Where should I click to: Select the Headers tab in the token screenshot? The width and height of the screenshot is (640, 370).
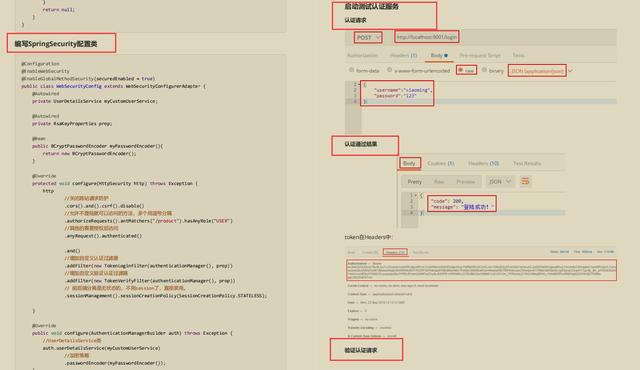pyautogui.click(x=395, y=252)
